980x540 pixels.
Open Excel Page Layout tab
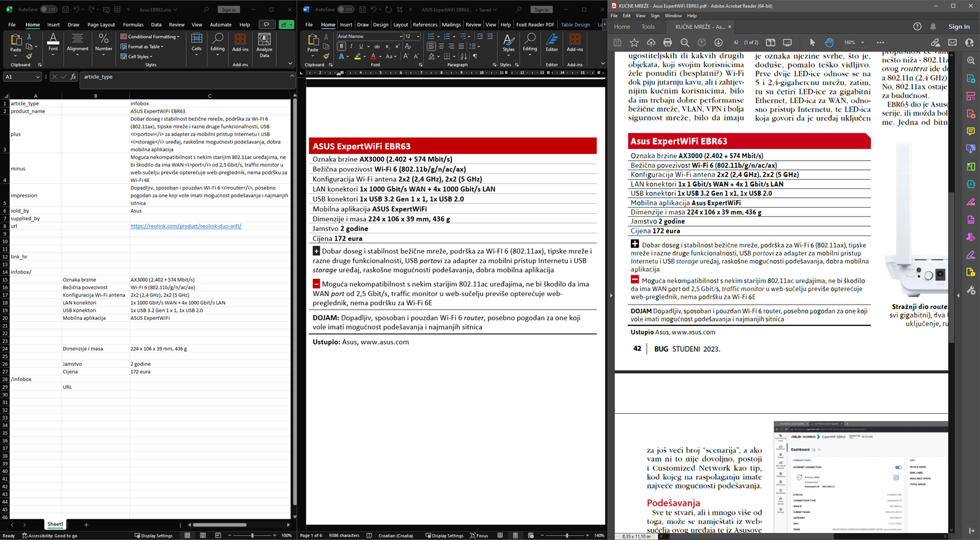click(x=101, y=25)
